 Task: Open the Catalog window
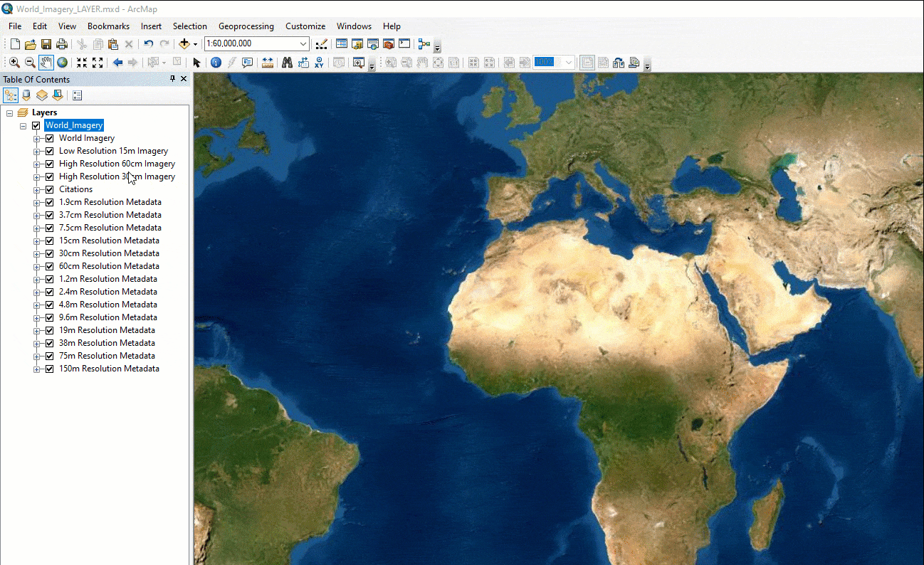[x=357, y=43]
